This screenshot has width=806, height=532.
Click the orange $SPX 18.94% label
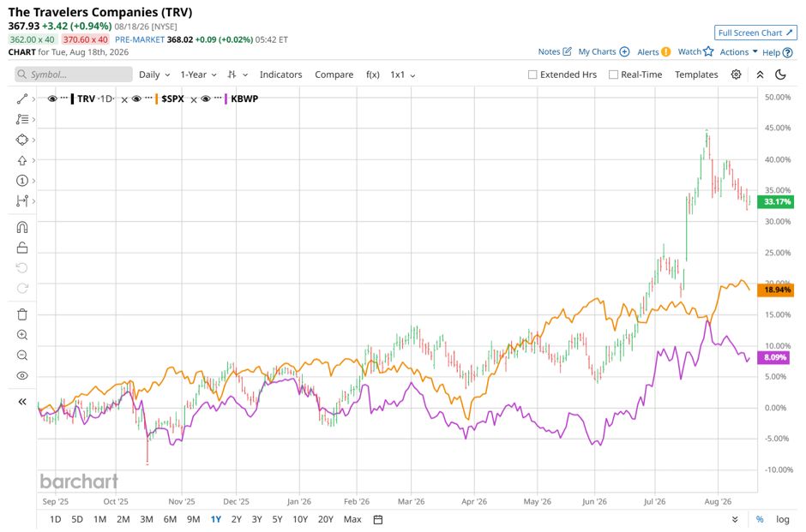coord(776,290)
